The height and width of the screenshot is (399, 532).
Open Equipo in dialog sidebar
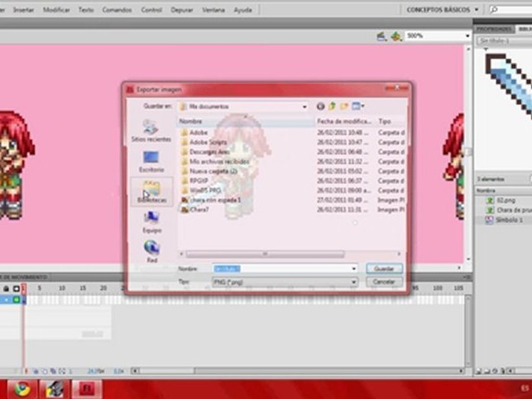click(151, 222)
